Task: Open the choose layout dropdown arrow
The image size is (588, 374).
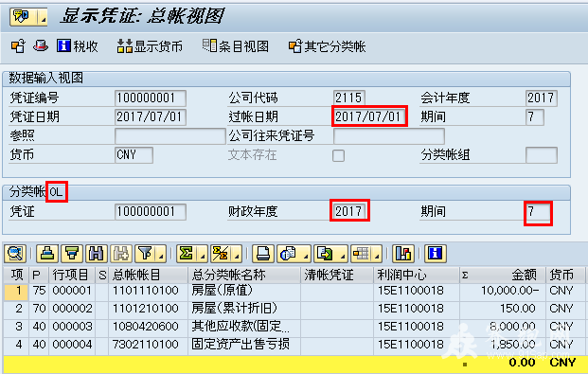Action: click(377, 254)
